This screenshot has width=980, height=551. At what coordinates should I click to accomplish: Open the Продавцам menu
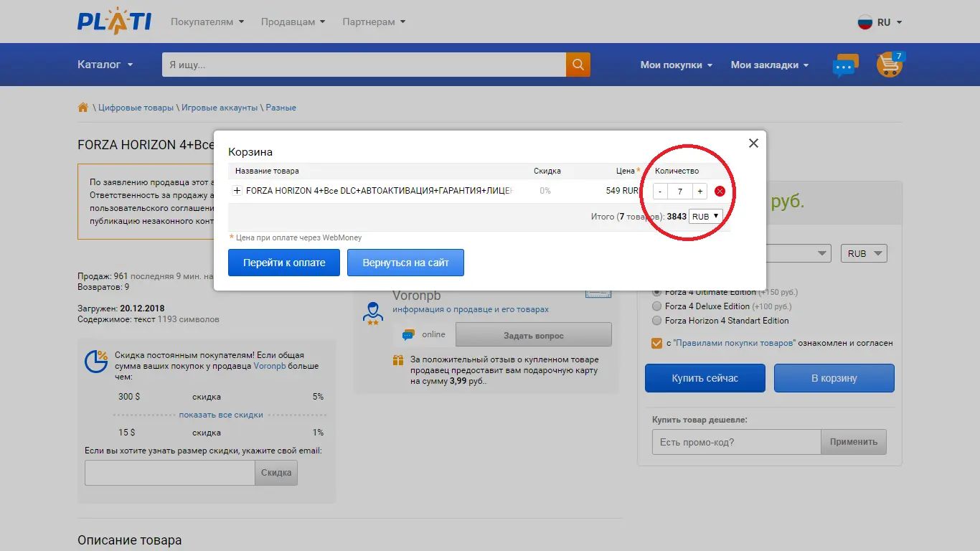point(293,22)
